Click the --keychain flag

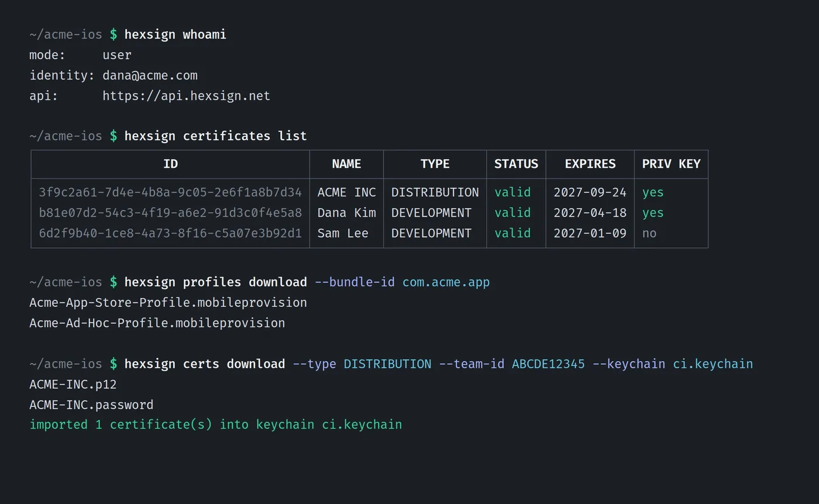click(x=629, y=364)
